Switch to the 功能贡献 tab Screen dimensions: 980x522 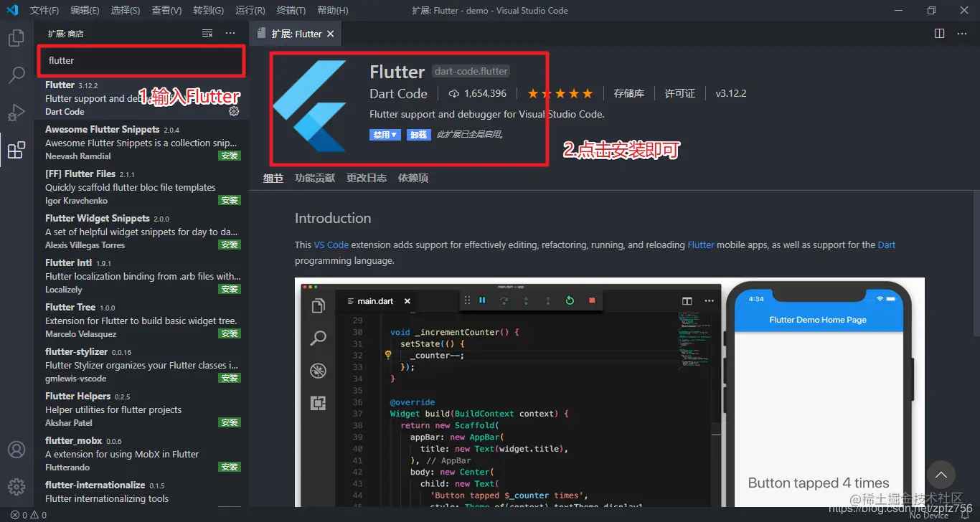(x=315, y=178)
